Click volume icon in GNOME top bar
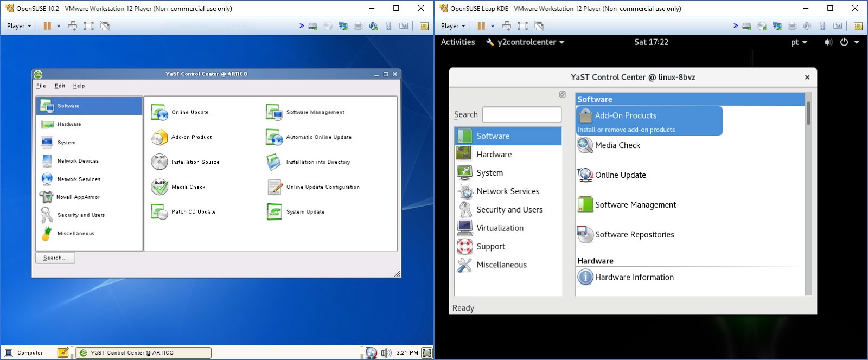Viewport: 868px width, 360px height. [828, 42]
